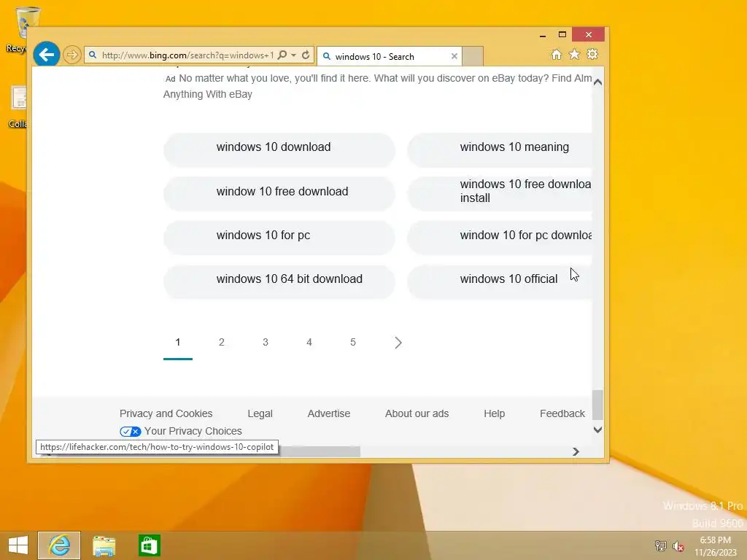747x560 pixels.
Task: Open the Advertise footer link
Action: click(329, 414)
